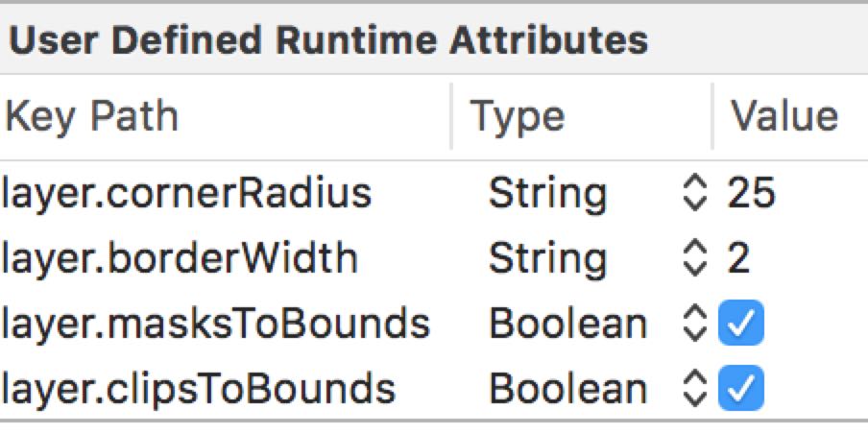Select the layer.clipsToBounds key path
Screen dimensions: 868x434
point(198,388)
